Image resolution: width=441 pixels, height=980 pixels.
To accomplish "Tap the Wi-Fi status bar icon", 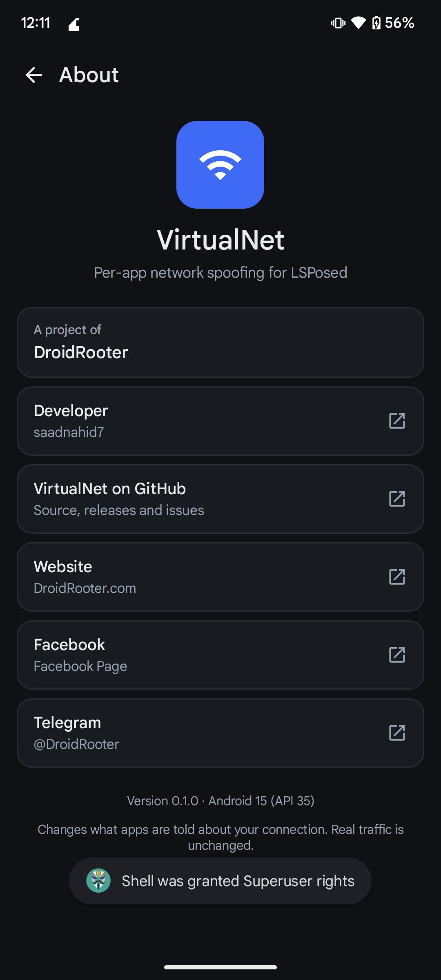I will click(x=359, y=23).
